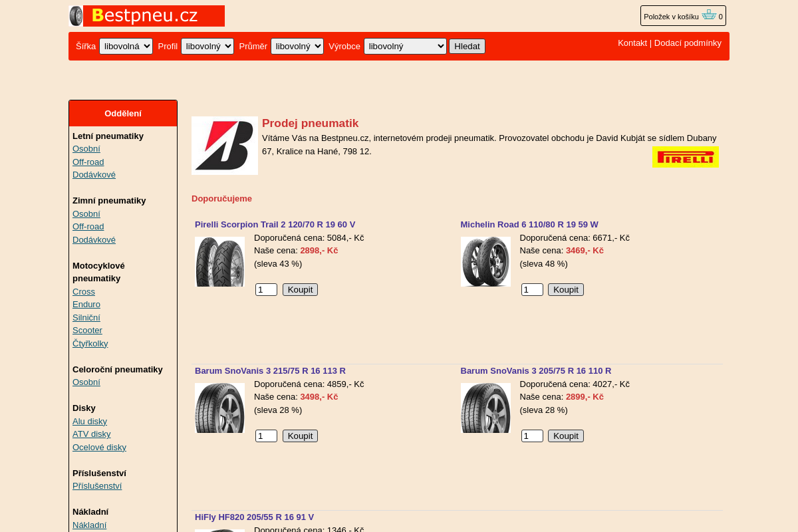
Task: Click quantity field for Pirelli Scorpion Trail 2
Action: (266, 289)
